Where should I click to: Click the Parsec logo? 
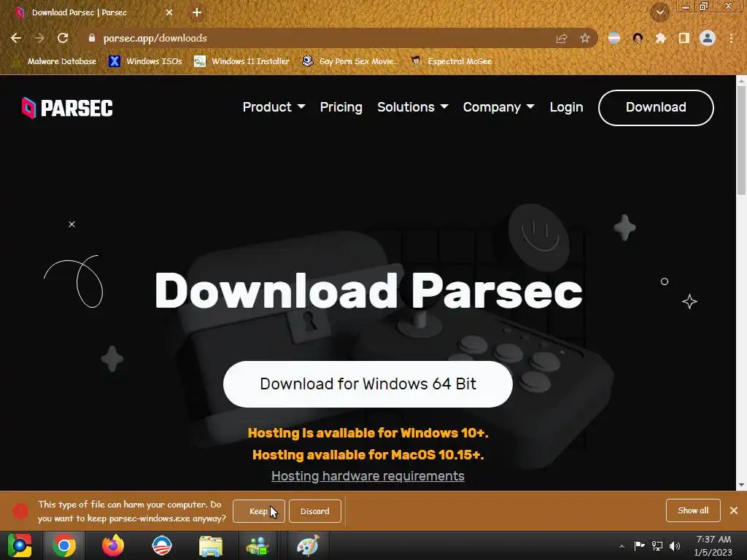67,108
